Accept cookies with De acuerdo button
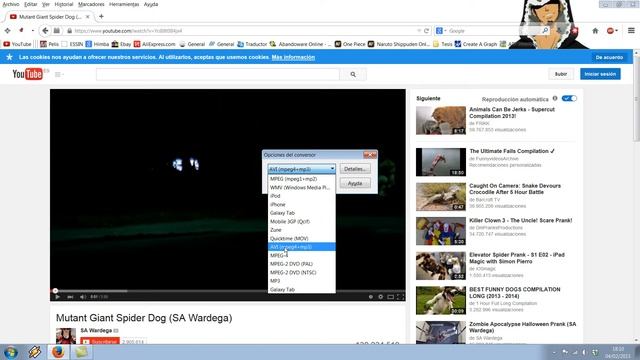 (x=609, y=57)
